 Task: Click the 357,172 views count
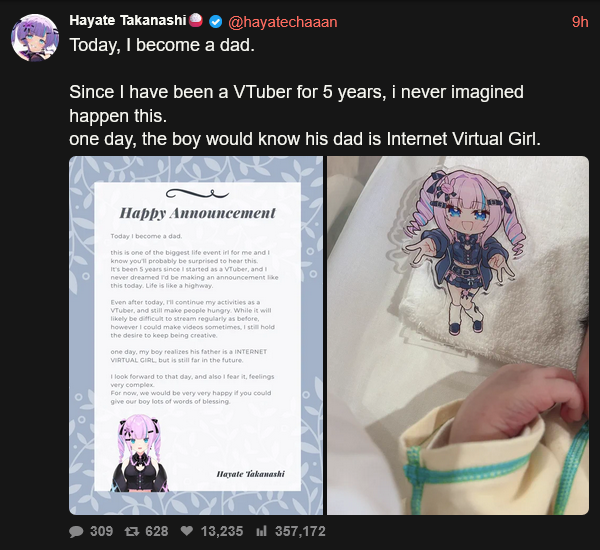click(x=300, y=531)
